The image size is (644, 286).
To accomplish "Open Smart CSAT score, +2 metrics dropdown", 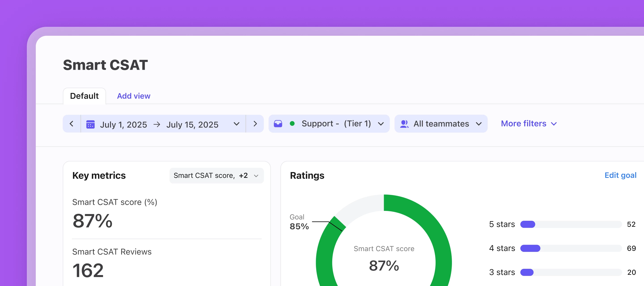I will point(216,176).
